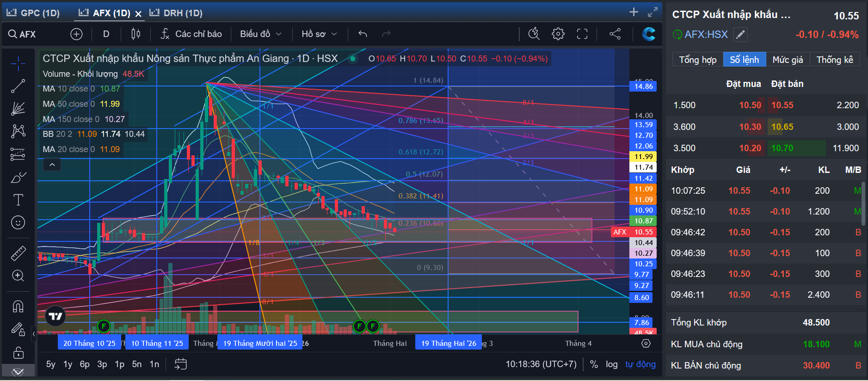This screenshot has width=868, height=381.
Task: Select the trend line drawing tool
Action: pos(18,86)
